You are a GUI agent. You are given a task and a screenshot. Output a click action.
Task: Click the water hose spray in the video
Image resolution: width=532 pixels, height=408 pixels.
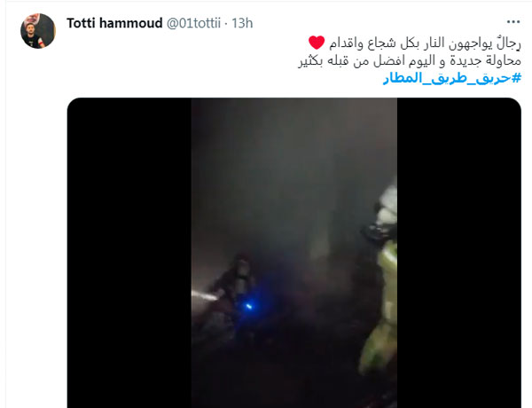[204, 295]
